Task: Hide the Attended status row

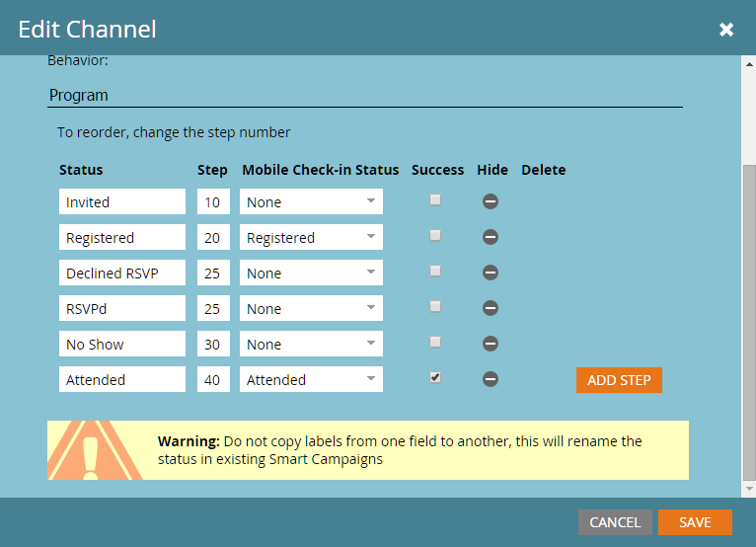Action: [490, 379]
